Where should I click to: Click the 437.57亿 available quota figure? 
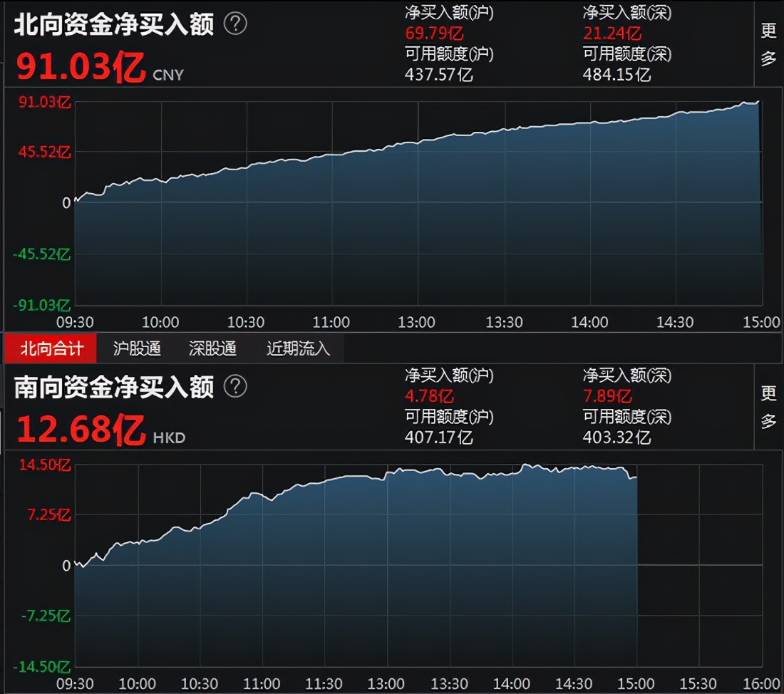pyautogui.click(x=439, y=74)
